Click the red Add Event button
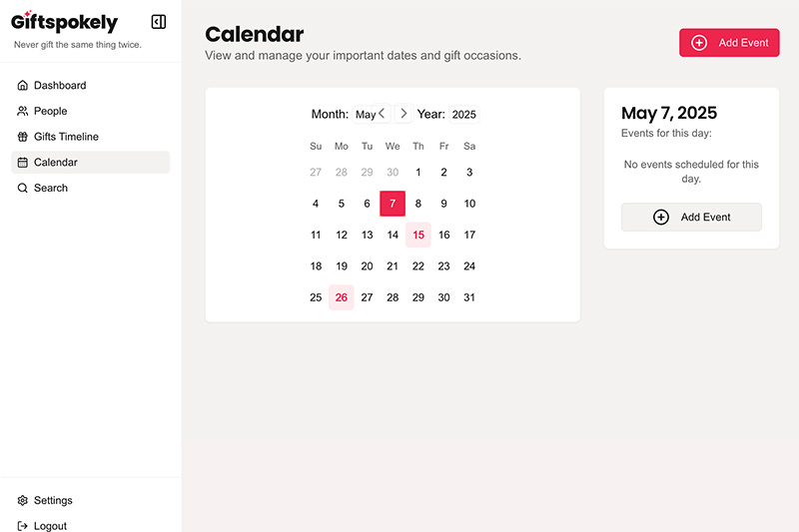 (x=729, y=43)
